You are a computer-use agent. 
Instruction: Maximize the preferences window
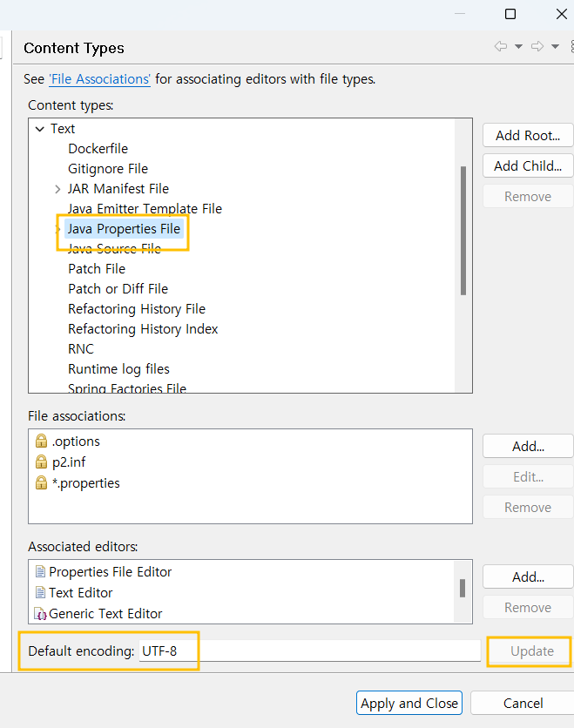tap(510, 14)
